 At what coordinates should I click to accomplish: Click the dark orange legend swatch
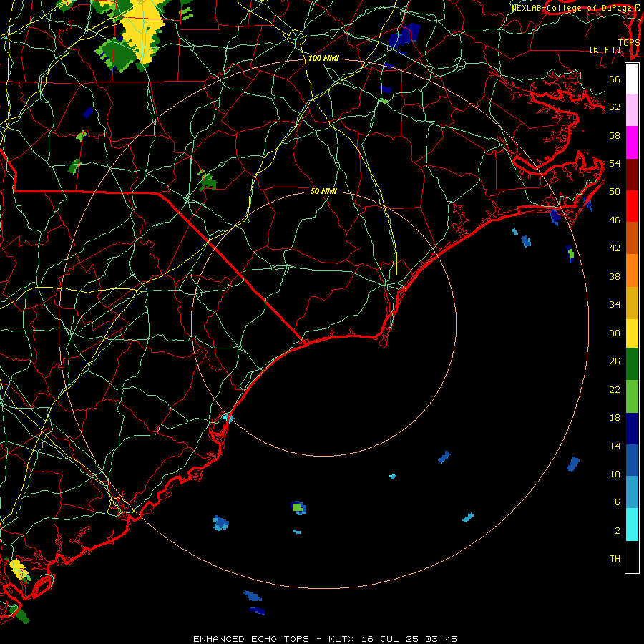click(x=632, y=238)
